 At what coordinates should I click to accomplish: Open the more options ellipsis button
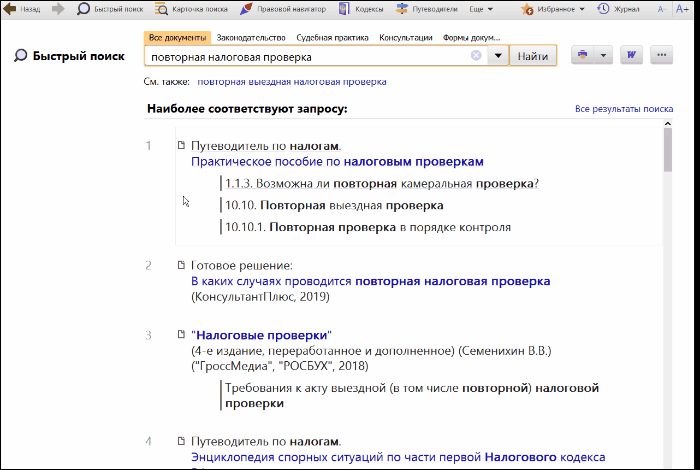tap(662, 55)
